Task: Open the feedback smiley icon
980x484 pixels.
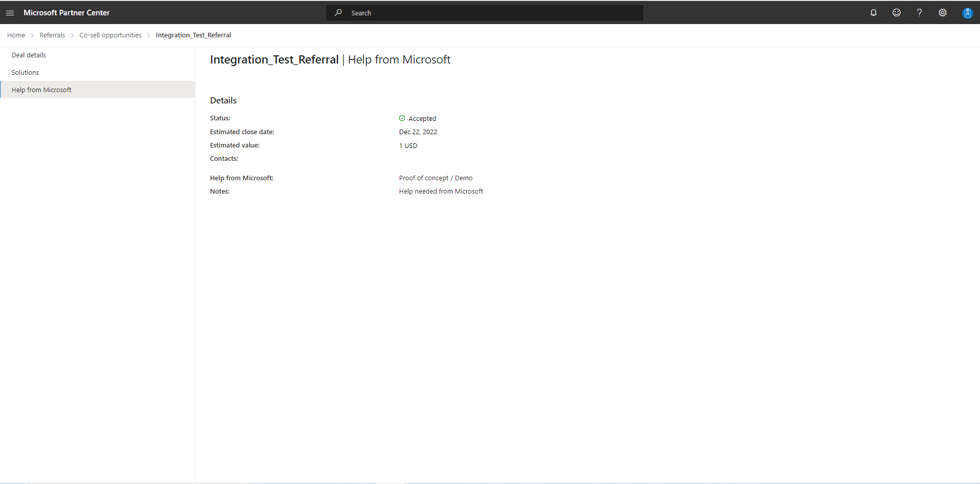Action: [897, 13]
